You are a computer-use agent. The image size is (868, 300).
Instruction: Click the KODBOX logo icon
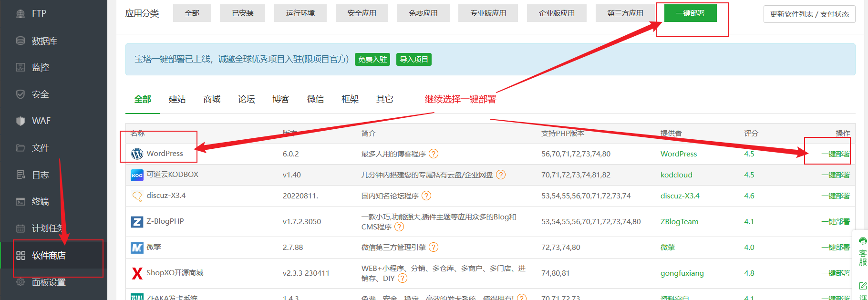click(137, 175)
